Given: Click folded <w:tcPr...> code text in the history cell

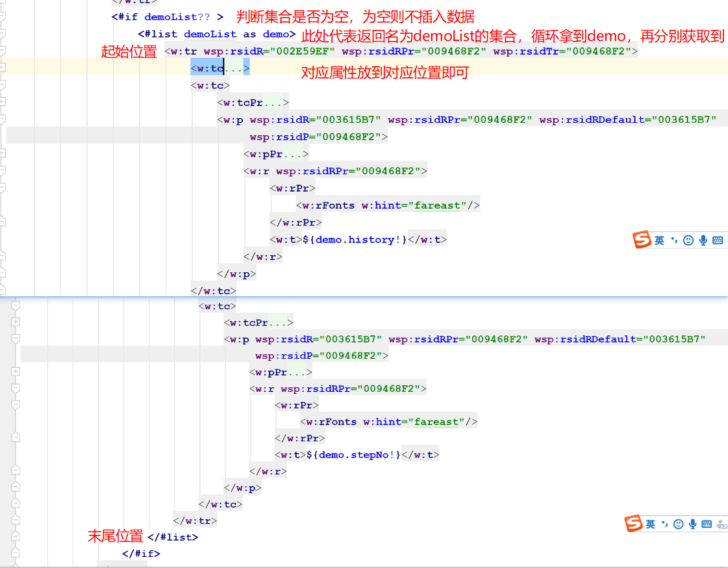Looking at the screenshot, I should coord(253,103).
